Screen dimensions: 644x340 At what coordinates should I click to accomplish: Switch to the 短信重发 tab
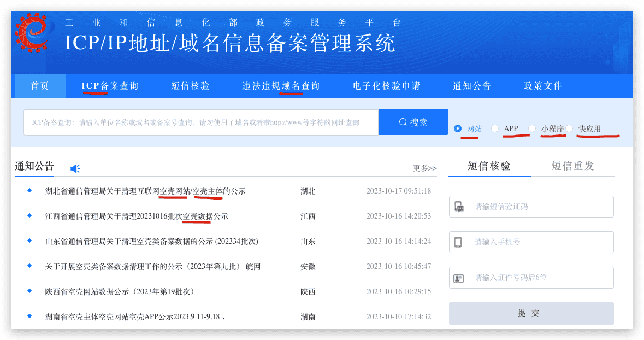(571, 166)
